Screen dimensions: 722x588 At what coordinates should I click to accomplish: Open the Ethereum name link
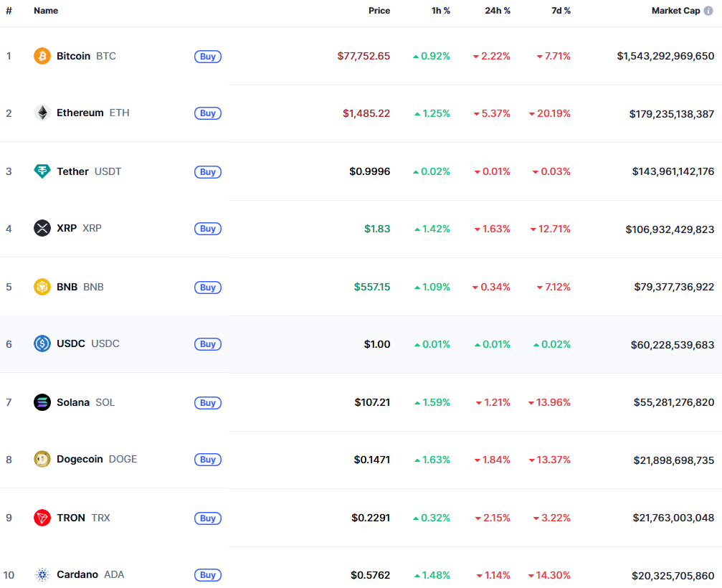tap(80, 113)
